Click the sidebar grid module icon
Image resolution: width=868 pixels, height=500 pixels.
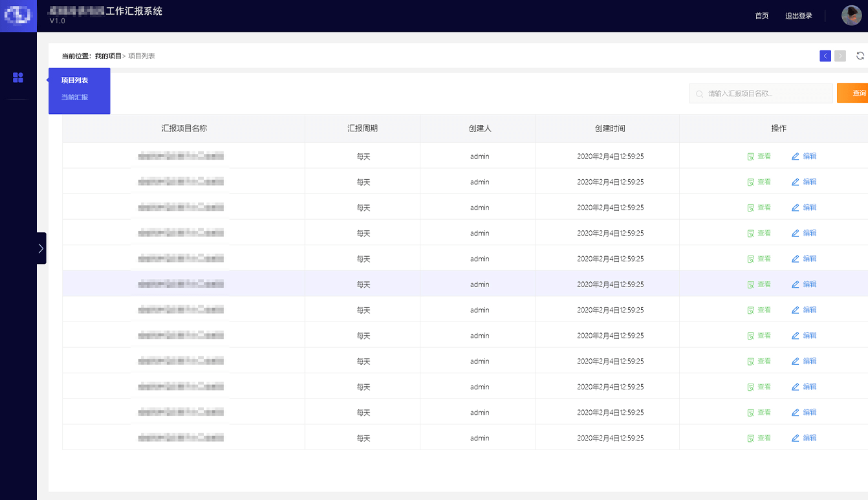[x=18, y=78]
